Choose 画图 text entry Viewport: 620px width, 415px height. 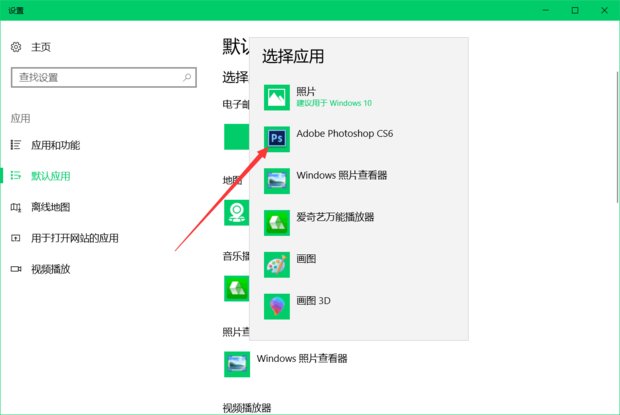coord(306,259)
